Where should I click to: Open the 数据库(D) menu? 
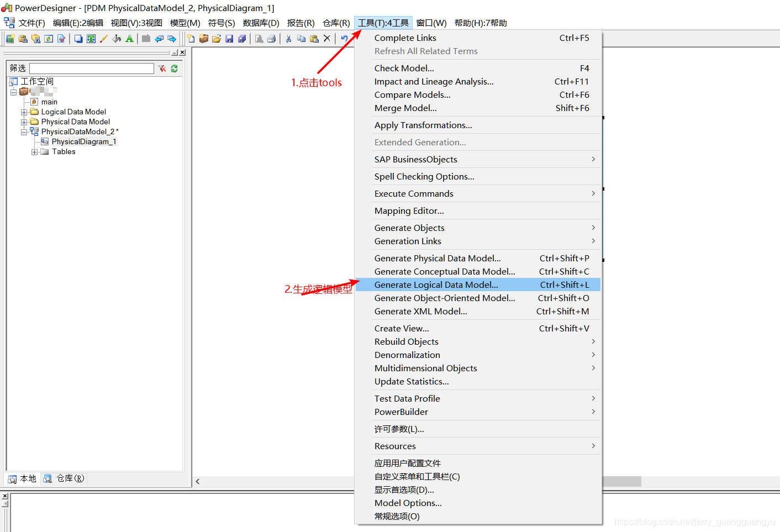point(261,23)
